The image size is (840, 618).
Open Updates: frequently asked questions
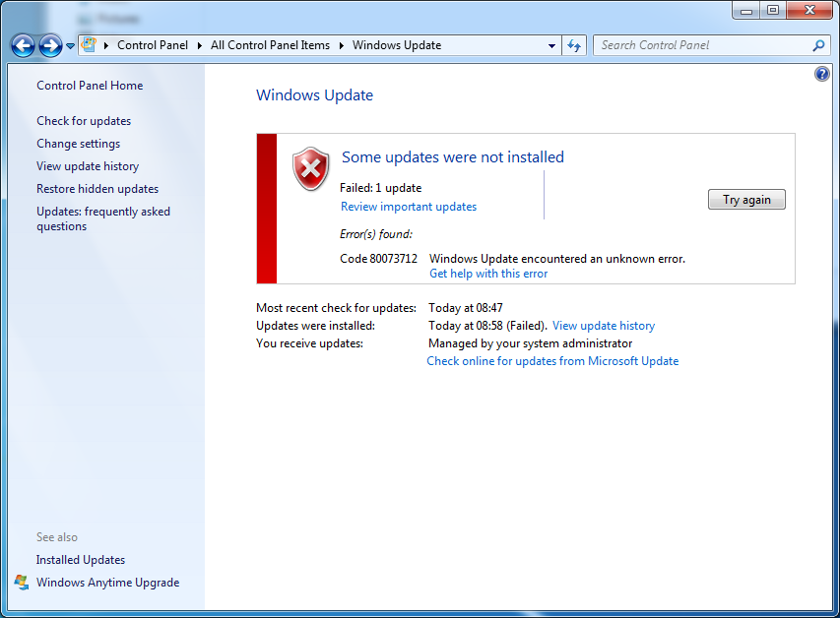click(x=103, y=219)
